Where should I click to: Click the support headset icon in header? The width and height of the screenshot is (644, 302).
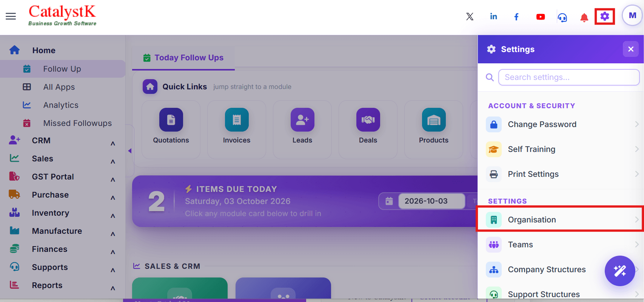[562, 17]
